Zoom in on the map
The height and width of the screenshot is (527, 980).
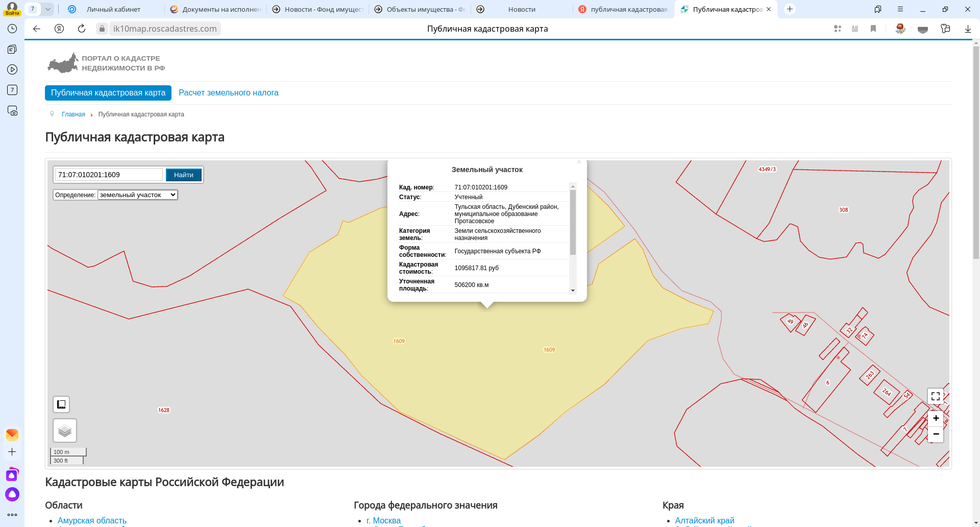(x=936, y=418)
